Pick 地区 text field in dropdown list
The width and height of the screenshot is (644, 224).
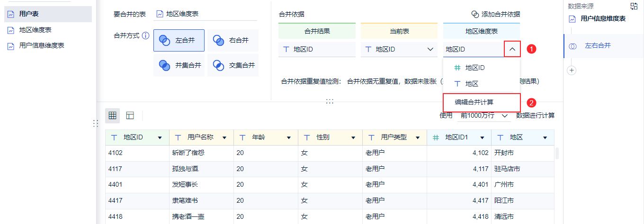(x=471, y=84)
